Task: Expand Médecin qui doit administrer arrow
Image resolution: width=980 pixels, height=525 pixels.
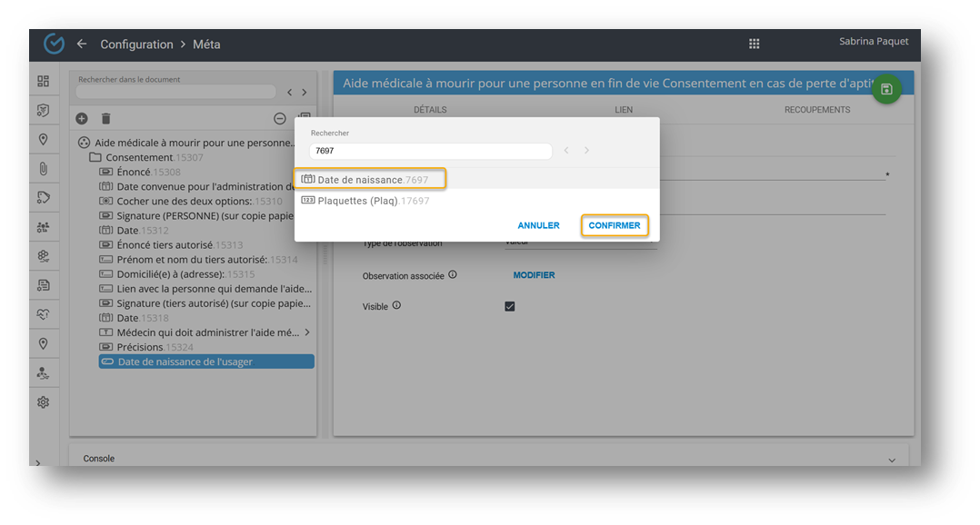Action: point(307,332)
